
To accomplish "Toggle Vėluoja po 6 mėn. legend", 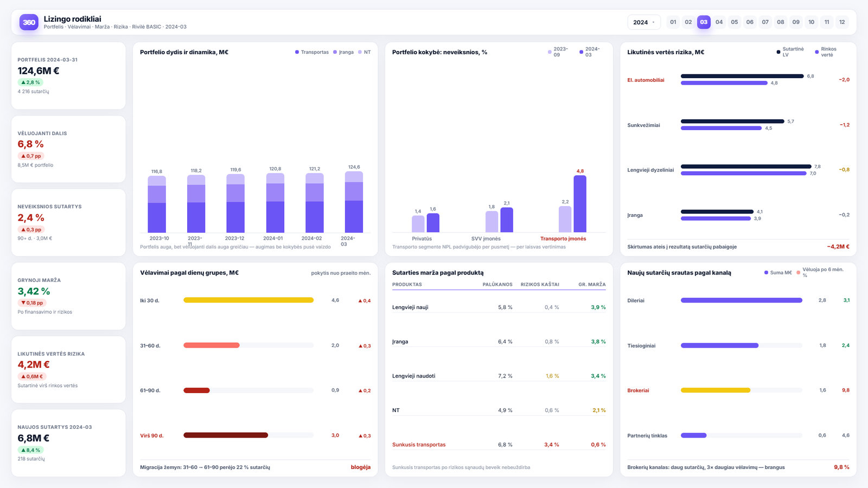I will tap(820, 272).
